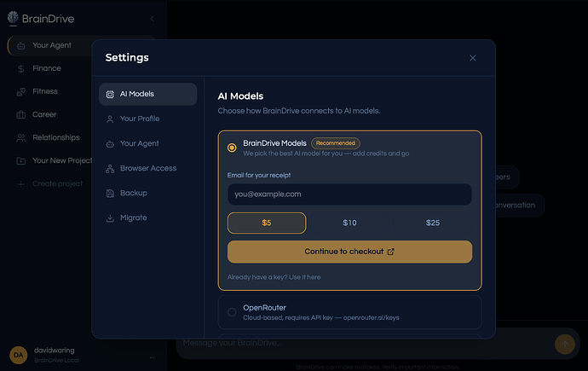Select the BrainDrive Models radio button
This screenshot has height=371, width=588.
coord(232,148)
